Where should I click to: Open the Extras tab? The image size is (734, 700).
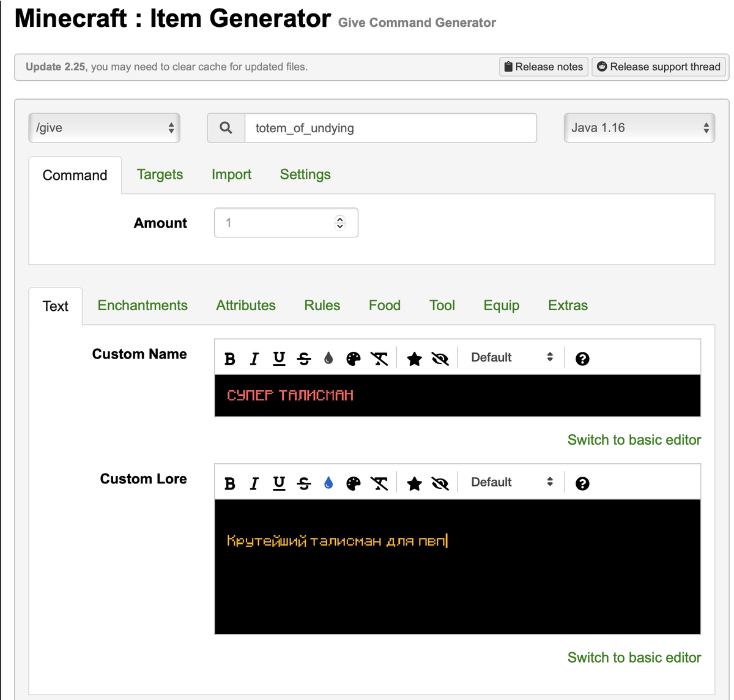(568, 305)
